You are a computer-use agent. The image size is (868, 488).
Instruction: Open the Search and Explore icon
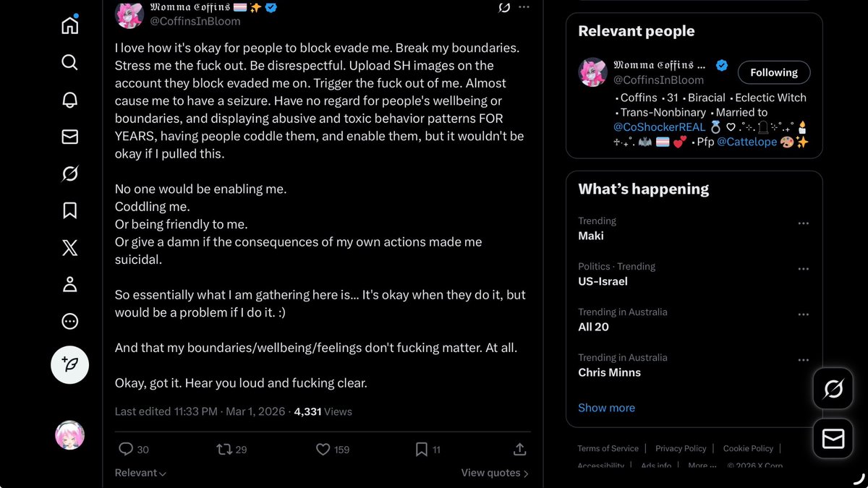[69, 62]
